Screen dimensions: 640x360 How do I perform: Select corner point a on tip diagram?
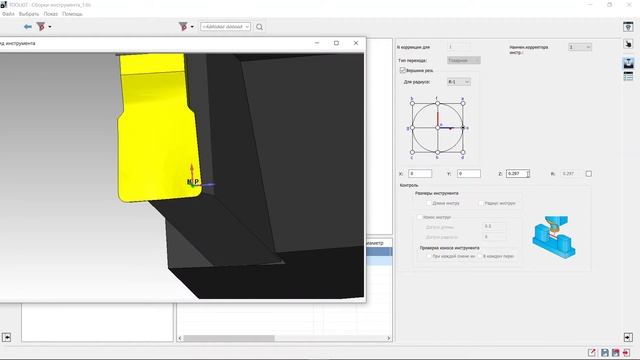coord(462,103)
